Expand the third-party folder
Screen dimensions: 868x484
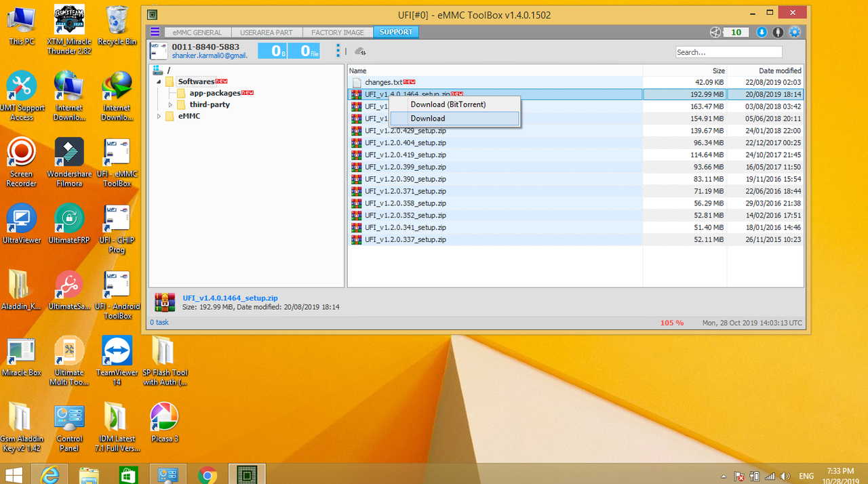pyautogui.click(x=170, y=104)
